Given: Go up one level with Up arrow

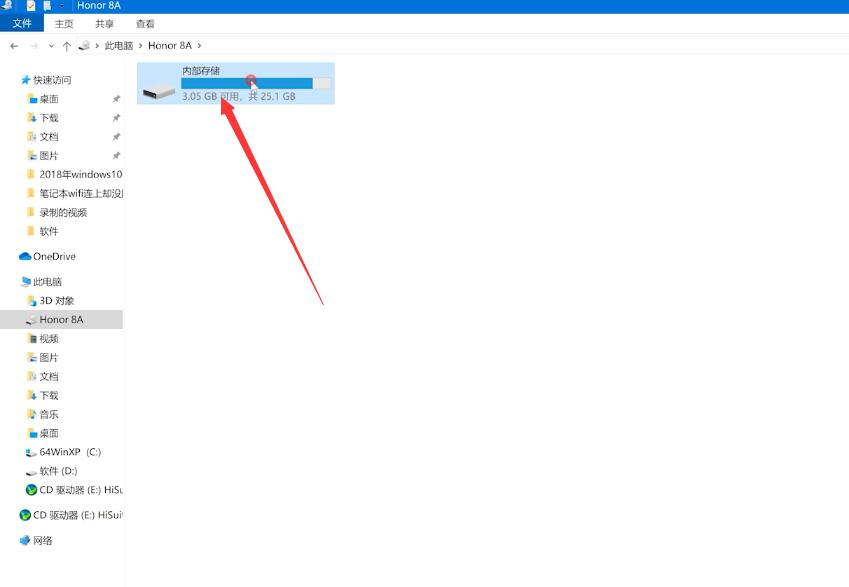Looking at the screenshot, I should click(67, 46).
